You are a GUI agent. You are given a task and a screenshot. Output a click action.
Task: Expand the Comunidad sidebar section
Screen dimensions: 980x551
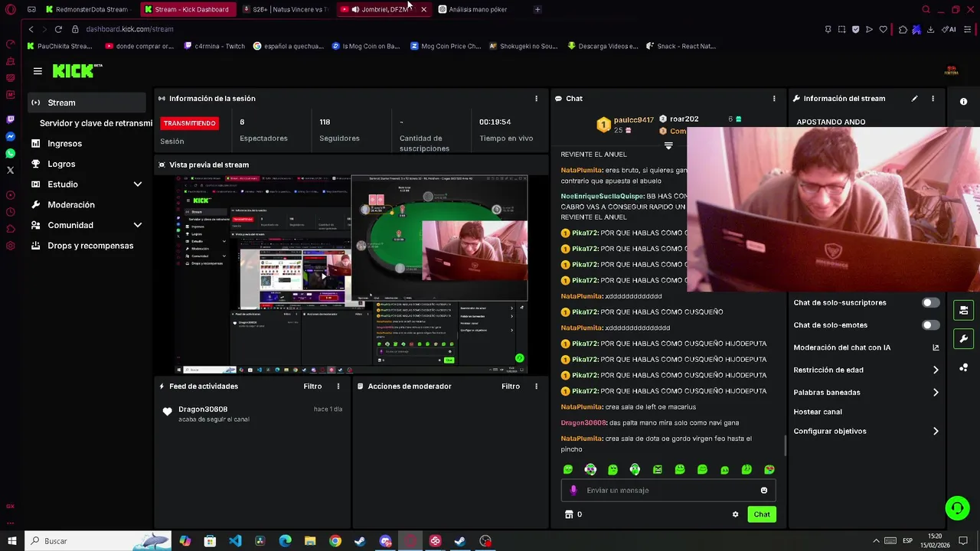point(138,225)
